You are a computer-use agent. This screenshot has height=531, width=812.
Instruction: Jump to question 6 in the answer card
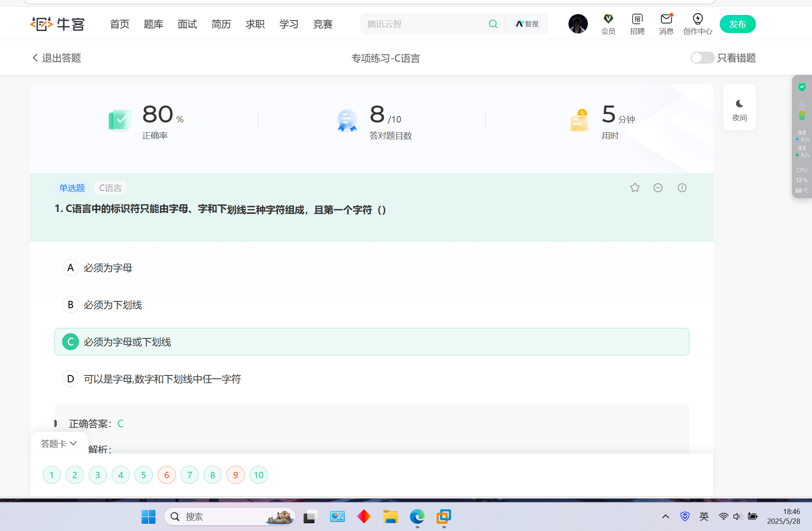click(x=167, y=475)
